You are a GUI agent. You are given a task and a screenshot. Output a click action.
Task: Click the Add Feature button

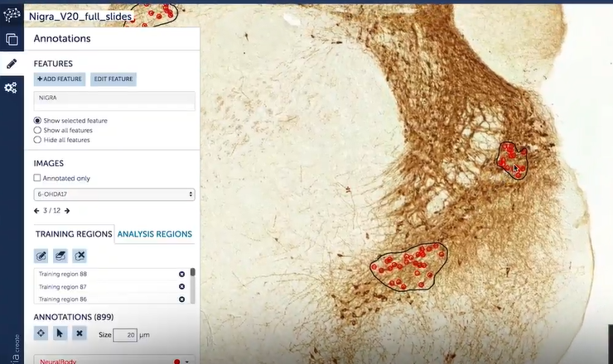pos(60,79)
